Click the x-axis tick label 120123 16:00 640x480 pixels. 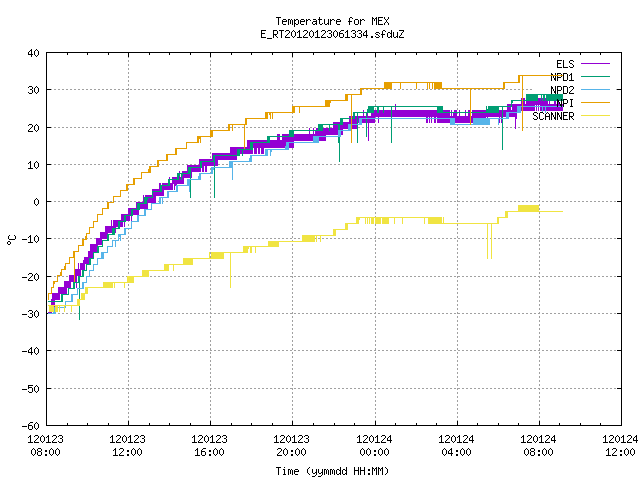[209, 446]
